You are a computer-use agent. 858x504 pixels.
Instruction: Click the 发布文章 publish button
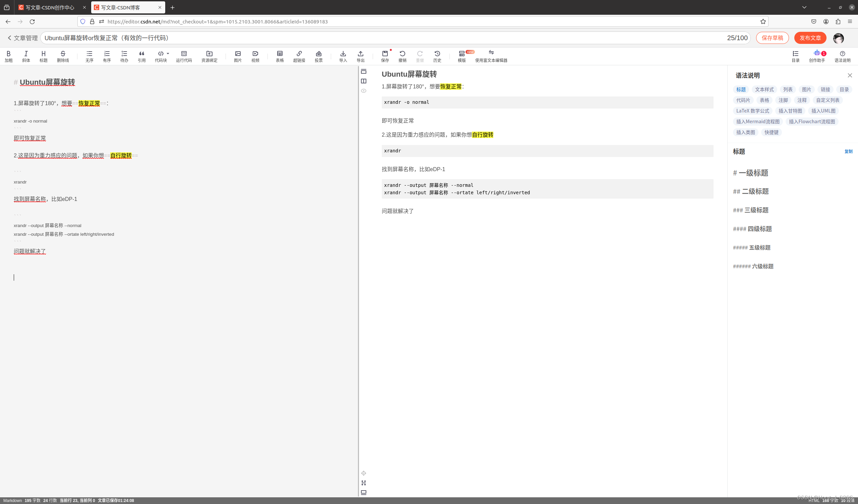810,38
